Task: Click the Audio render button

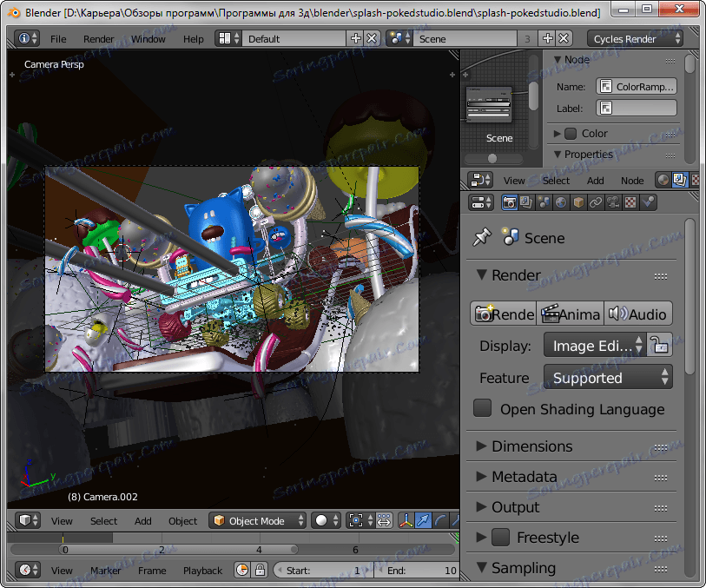Action: 638,314
